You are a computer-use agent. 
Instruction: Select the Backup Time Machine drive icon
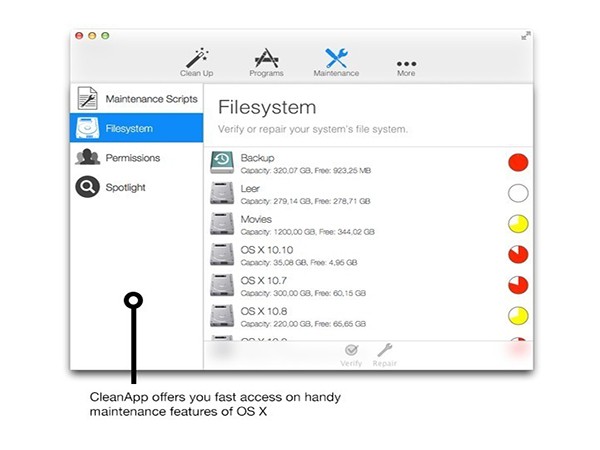point(222,162)
